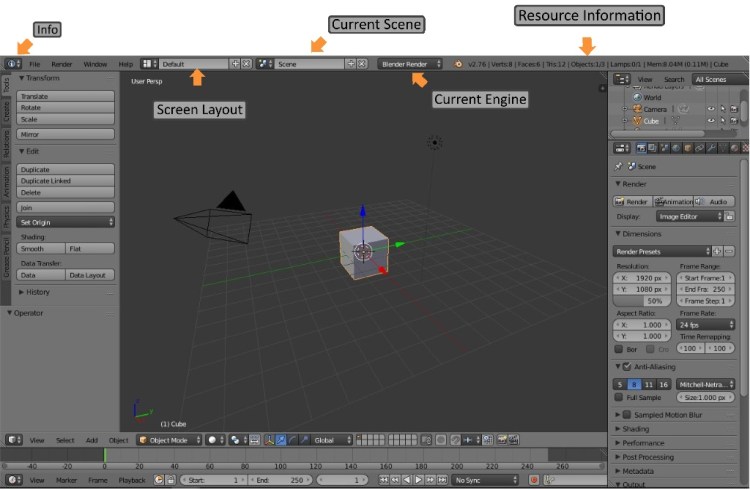This screenshot has width=750, height=490.
Task: Open the Properties editor type selector
Action: coord(622,148)
